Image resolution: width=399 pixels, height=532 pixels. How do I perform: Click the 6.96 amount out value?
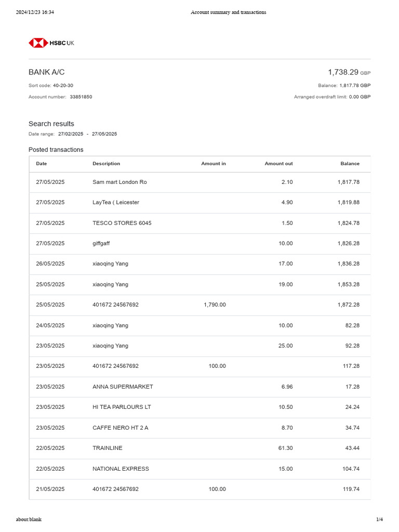[x=287, y=387]
